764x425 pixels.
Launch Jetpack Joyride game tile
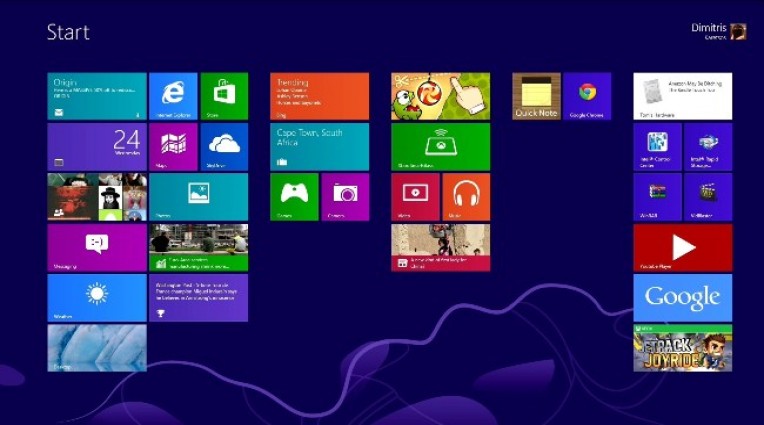tap(682, 348)
